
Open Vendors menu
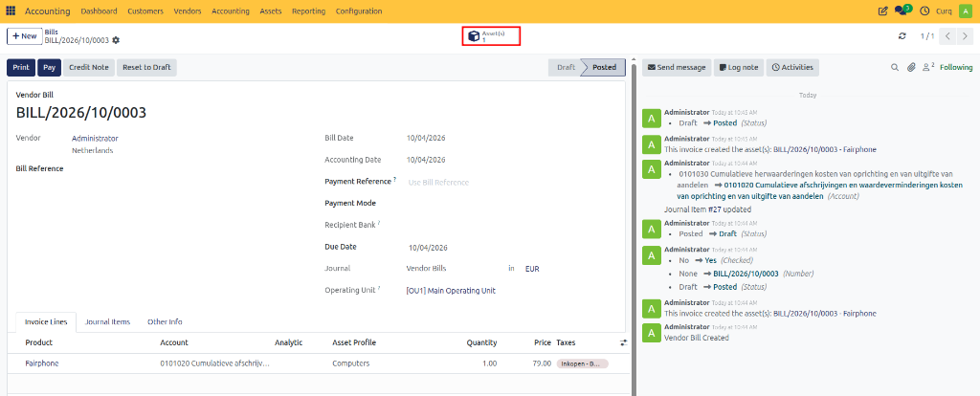(x=188, y=11)
